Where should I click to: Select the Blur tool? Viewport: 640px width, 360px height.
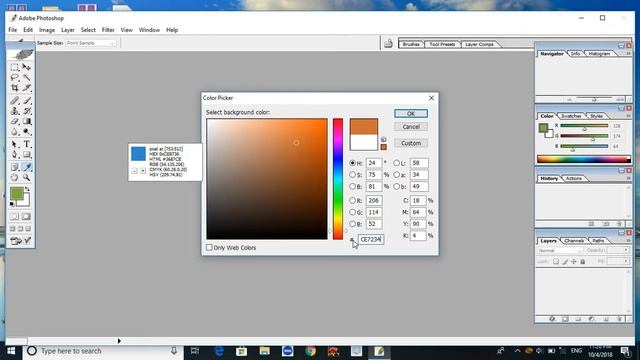(x=15, y=132)
